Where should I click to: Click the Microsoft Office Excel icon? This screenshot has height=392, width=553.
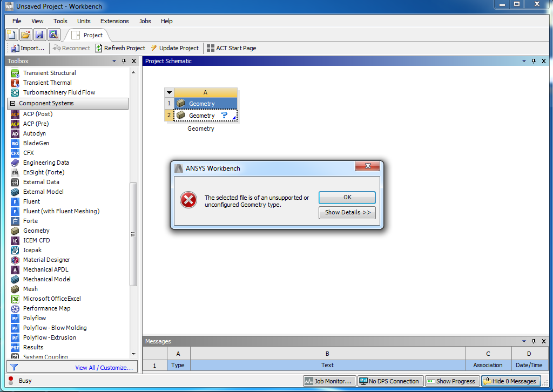pos(15,299)
